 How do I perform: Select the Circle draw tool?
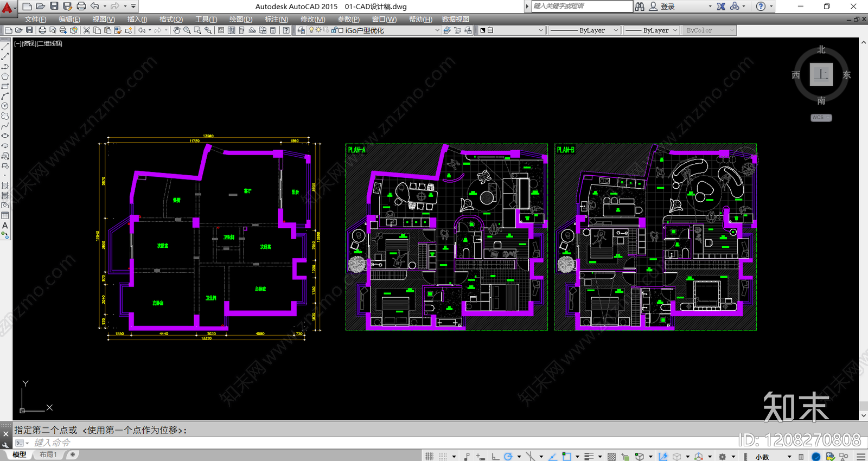click(x=5, y=106)
